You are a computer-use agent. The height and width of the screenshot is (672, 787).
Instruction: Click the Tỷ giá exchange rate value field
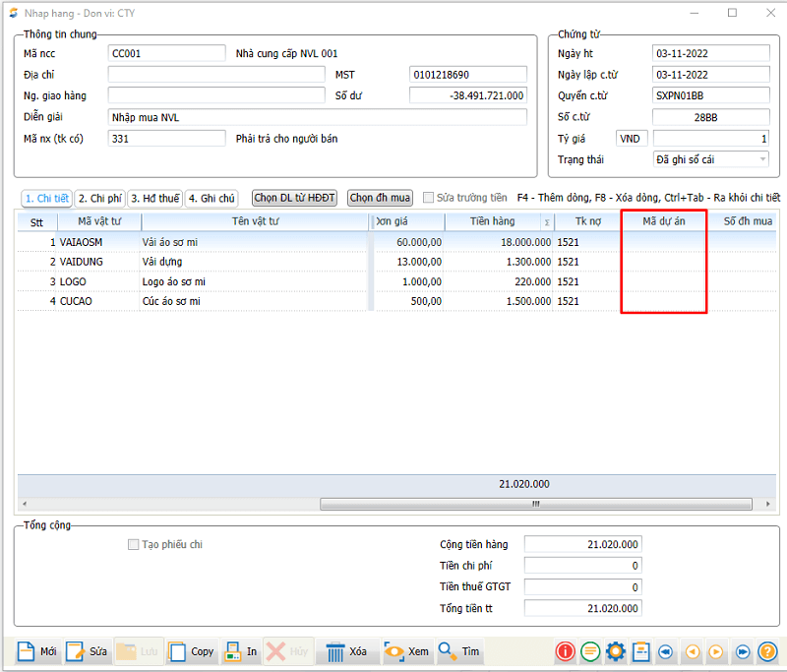710,138
